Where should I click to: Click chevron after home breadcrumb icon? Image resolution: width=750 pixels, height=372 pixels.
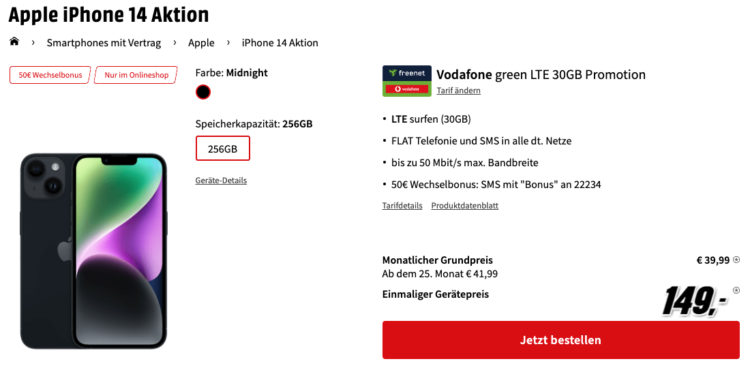coord(33,43)
